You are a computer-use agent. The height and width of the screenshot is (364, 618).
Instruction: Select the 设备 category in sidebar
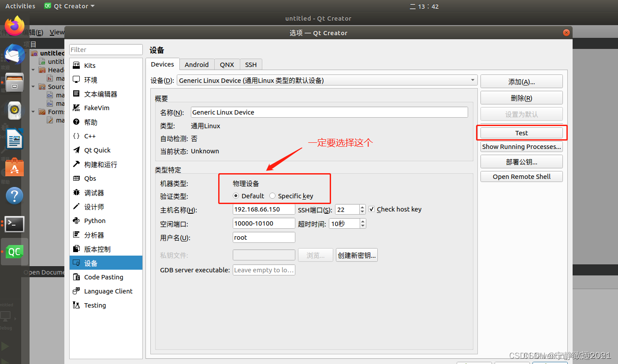[106, 263]
